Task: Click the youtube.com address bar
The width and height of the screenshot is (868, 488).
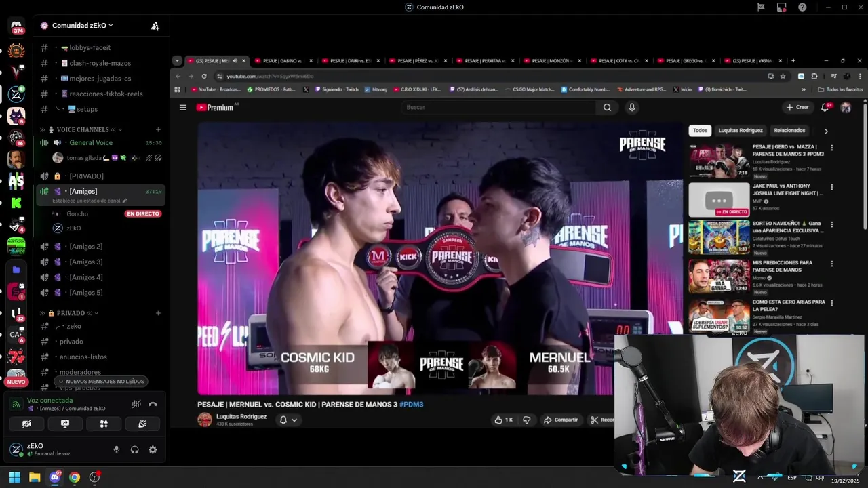Action: tap(488, 76)
